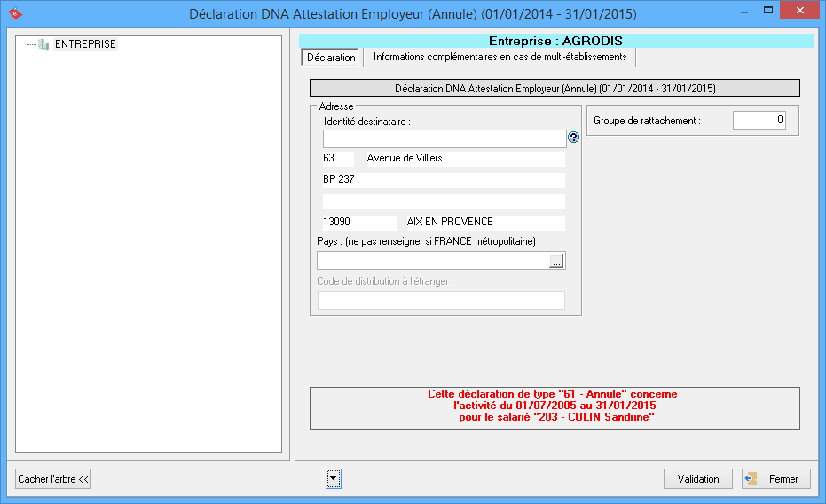Click the Groupe de rattachement number field
The height and width of the screenshot is (504, 826).
click(759, 121)
